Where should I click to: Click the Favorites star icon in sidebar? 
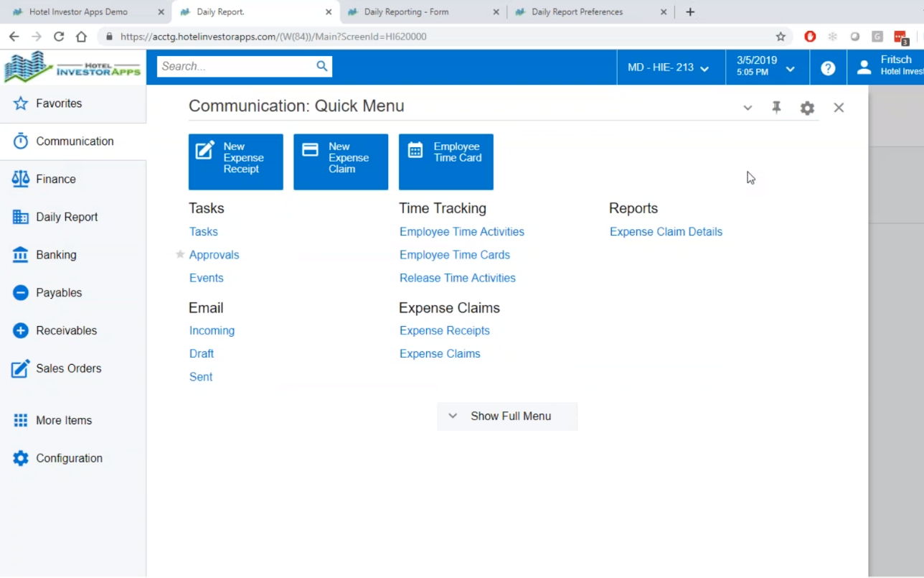21,103
